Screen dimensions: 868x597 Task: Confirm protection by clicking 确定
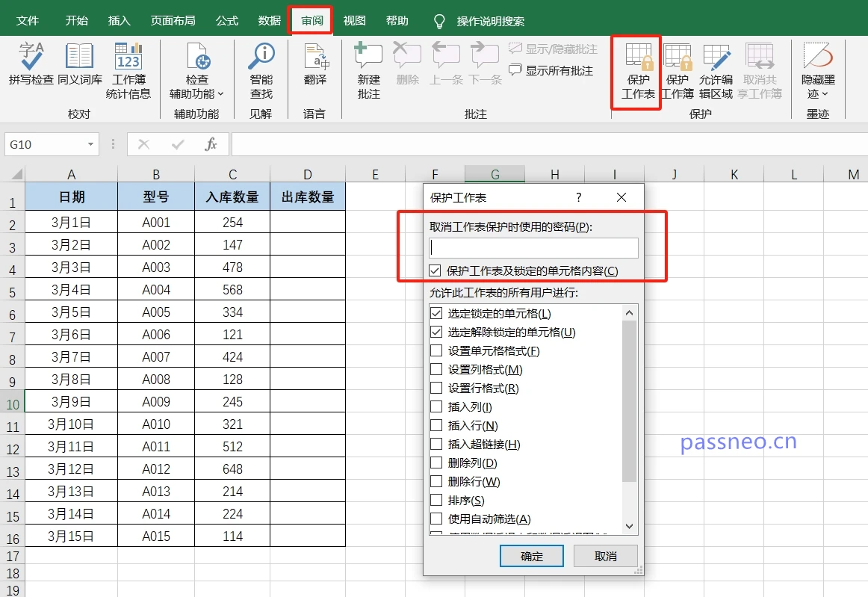pos(531,556)
